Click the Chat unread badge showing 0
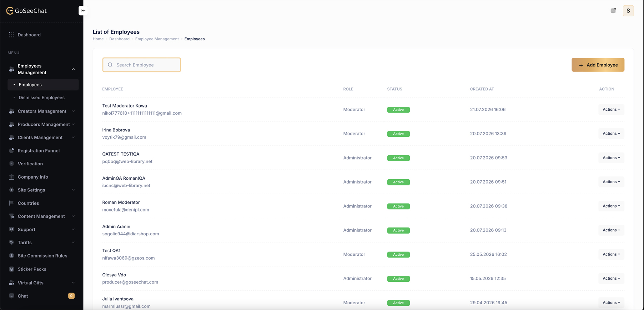 tap(71, 296)
